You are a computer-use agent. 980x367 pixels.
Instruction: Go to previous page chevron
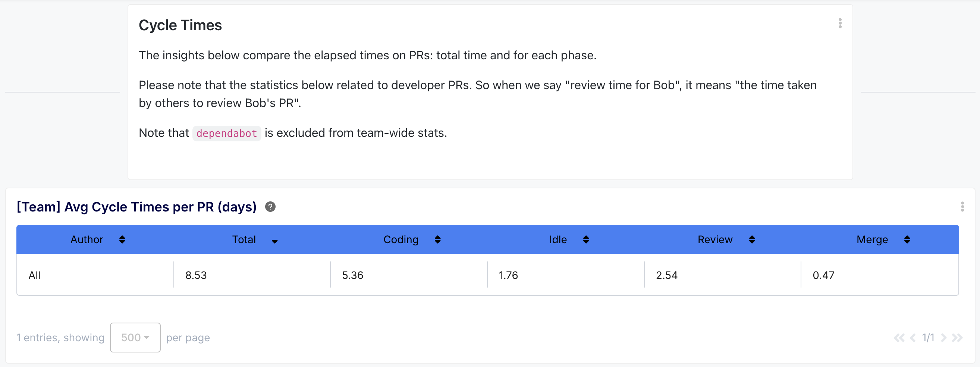[x=913, y=338]
